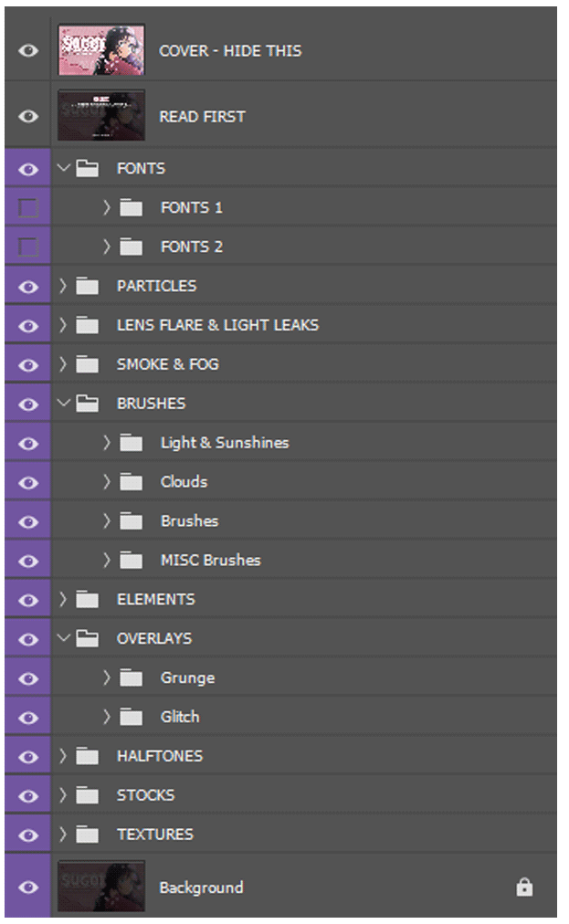Show the FONTS 2 group
This screenshot has height=924, width=569.
click(27, 247)
